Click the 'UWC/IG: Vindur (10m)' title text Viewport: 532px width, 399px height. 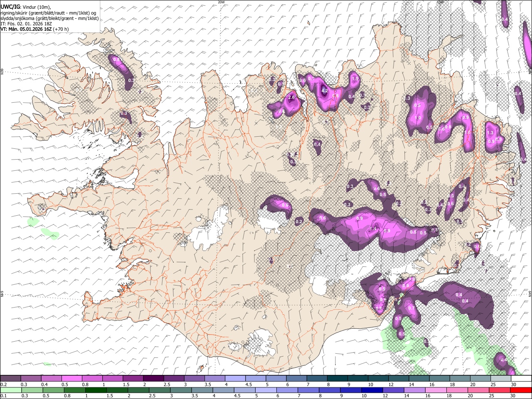tap(26, 7)
